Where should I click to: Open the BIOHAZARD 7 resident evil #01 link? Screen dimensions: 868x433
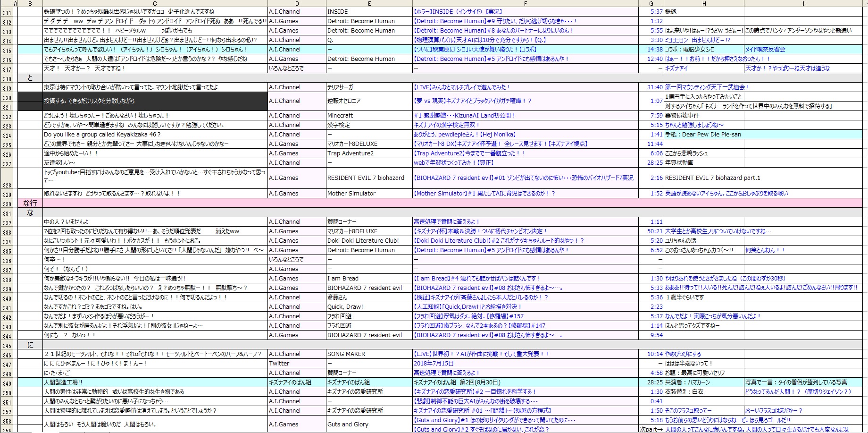pos(523,178)
